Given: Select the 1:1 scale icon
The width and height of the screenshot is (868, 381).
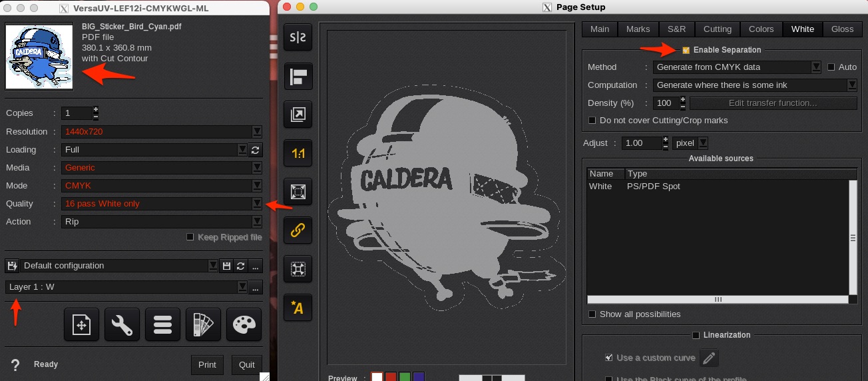Looking at the screenshot, I should [x=298, y=153].
